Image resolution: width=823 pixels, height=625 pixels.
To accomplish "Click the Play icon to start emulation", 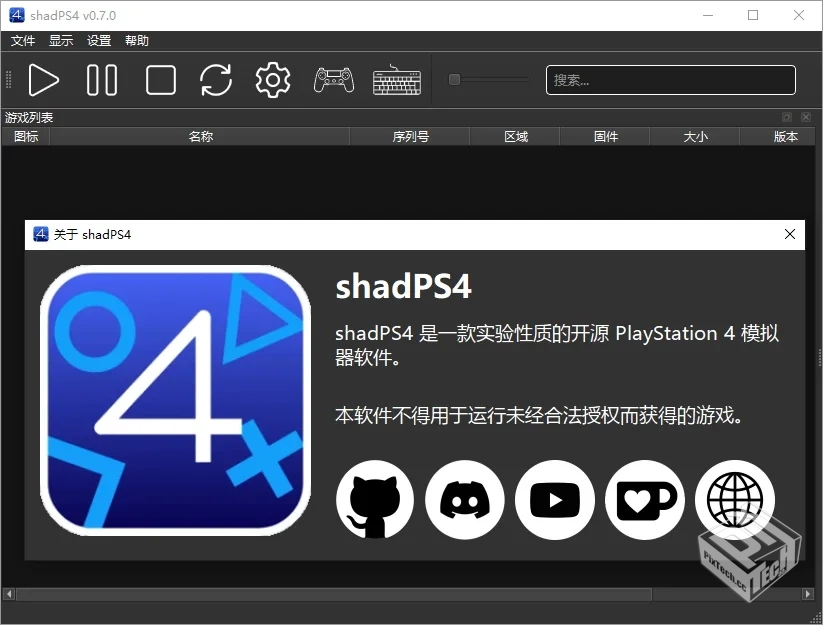I will pyautogui.click(x=44, y=80).
